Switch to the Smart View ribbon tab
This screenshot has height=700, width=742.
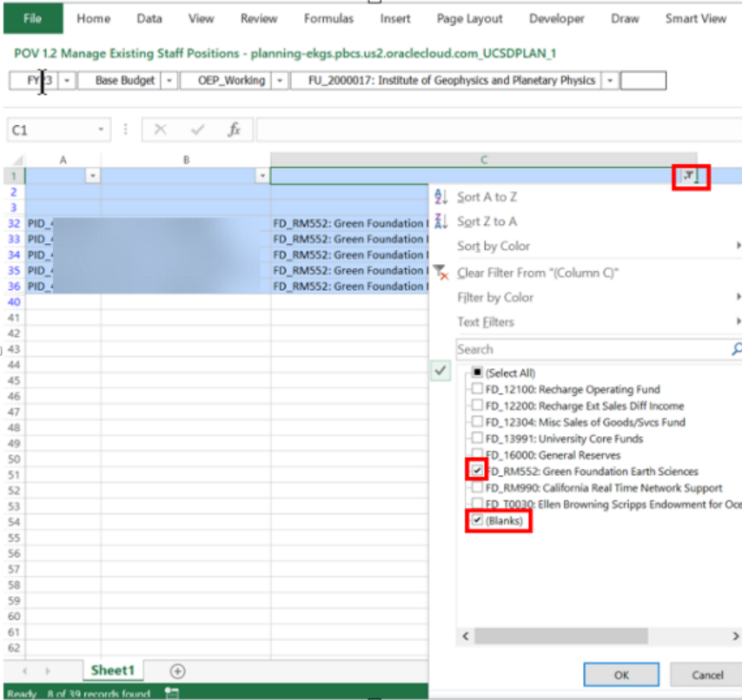(695, 18)
